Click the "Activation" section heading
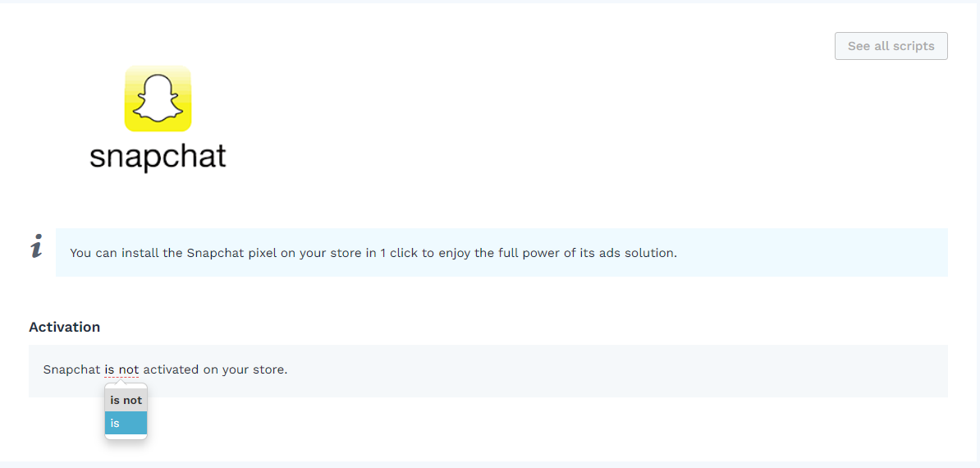Image resolution: width=980 pixels, height=468 pixels. pyautogui.click(x=64, y=327)
